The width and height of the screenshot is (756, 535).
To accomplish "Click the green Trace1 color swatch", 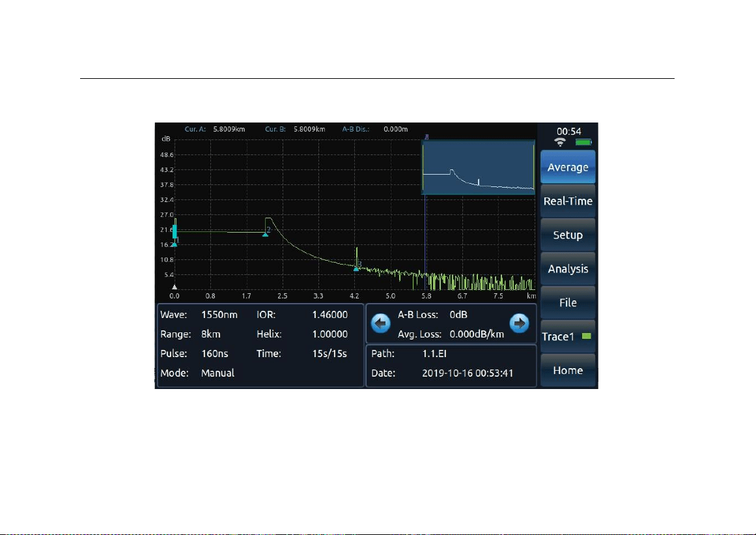I will pyautogui.click(x=586, y=336).
